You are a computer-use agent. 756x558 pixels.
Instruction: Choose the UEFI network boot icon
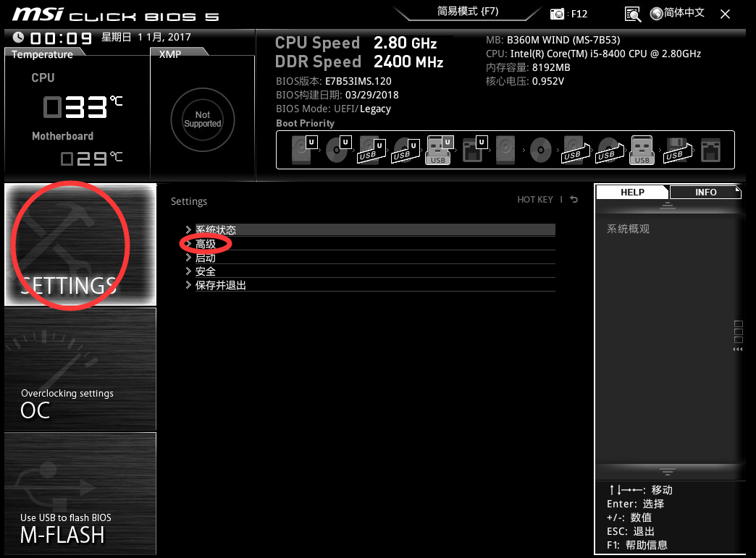pyautogui.click(x=474, y=149)
